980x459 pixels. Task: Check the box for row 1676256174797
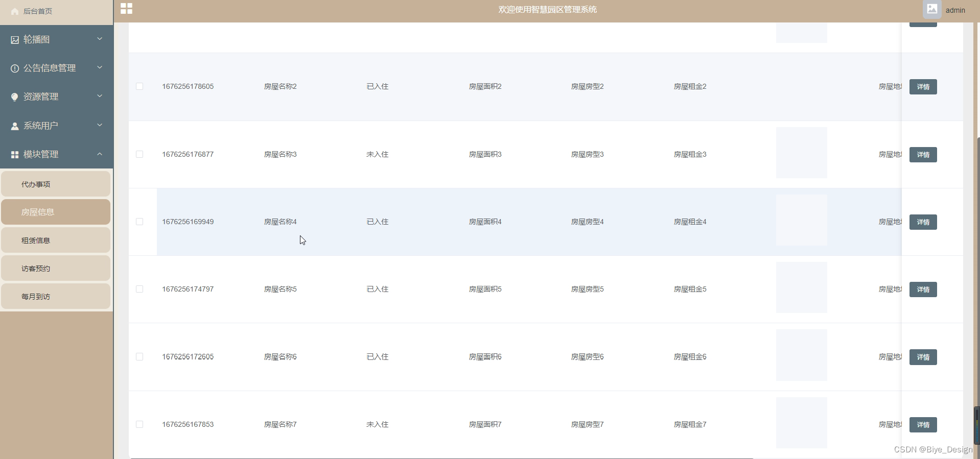coord(139,289)
